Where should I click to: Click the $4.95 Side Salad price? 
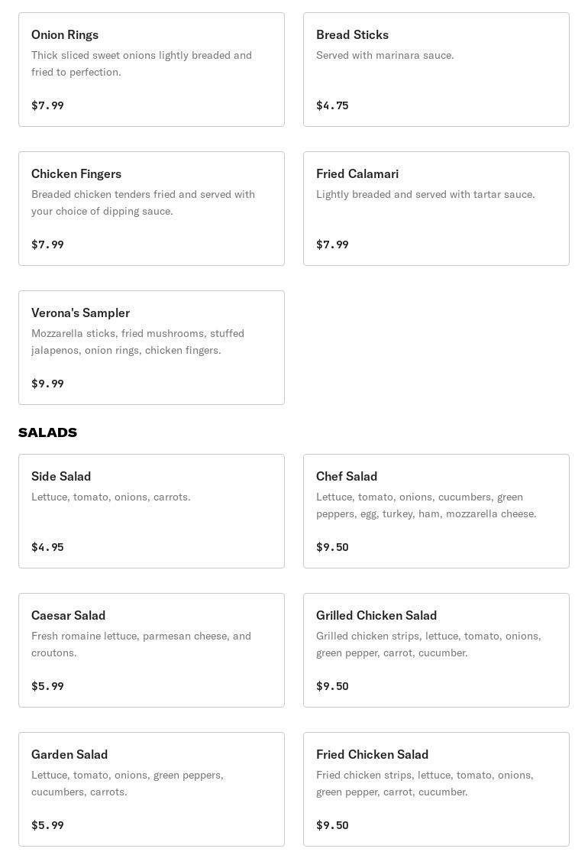(47, 547)
